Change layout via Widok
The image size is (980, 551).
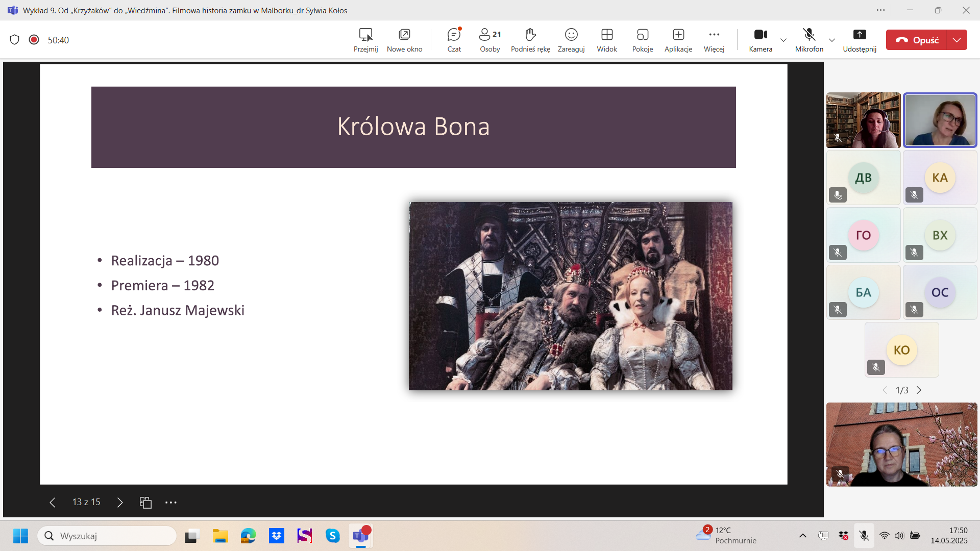pos(607,40)
